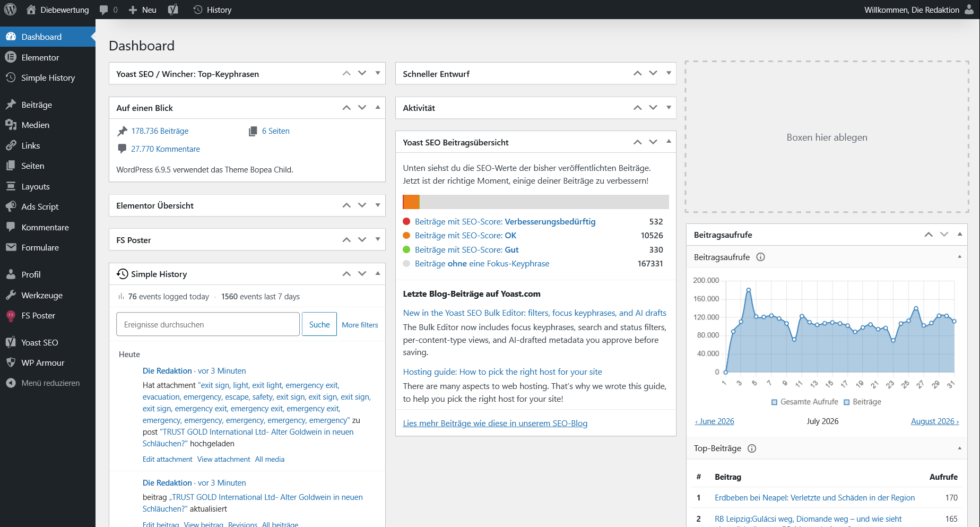Move Yoast SEO Beitragsübersicht widget down
This screenshot has width=980, height=527.
tap(653, 142)
